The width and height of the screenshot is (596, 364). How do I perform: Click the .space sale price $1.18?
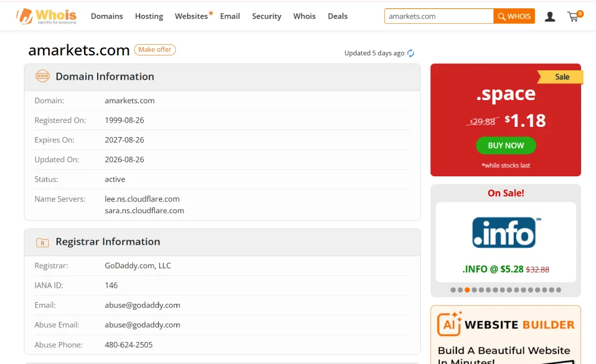[x=525, y=121]
